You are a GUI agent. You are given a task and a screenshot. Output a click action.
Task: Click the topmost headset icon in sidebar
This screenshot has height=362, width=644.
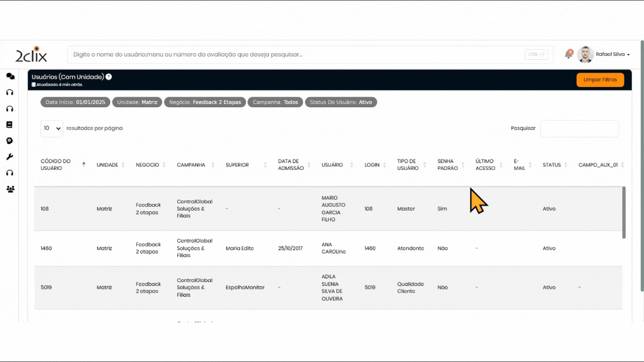tap(10, 92)
